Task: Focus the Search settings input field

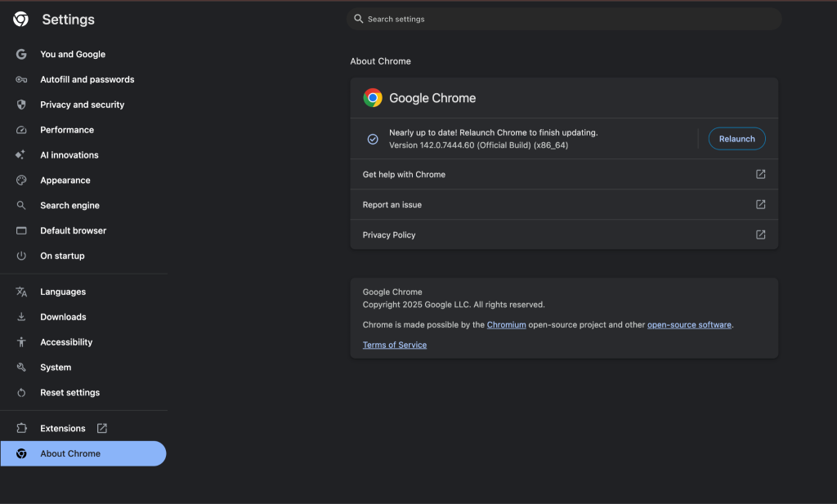Action: pos(564,19)
